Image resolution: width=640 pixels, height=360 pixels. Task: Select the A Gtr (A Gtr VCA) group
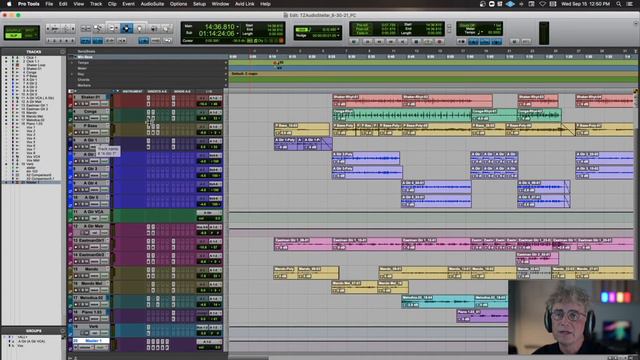click(x=31, y=341)
